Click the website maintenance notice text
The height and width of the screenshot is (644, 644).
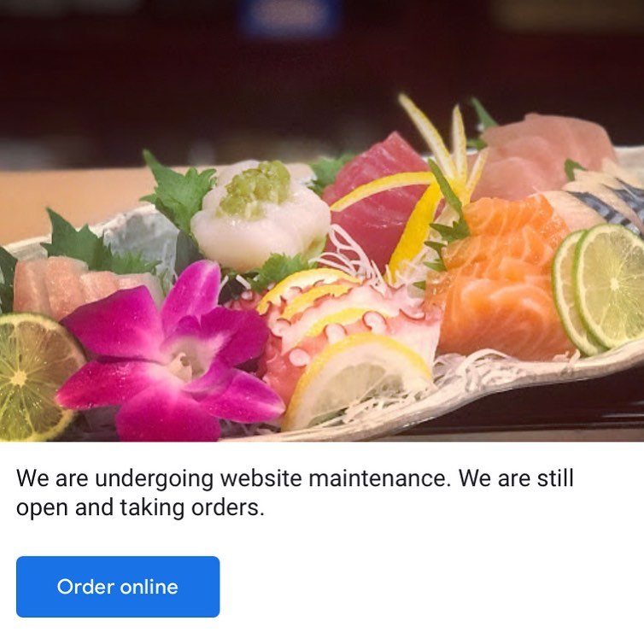[295, 493]
